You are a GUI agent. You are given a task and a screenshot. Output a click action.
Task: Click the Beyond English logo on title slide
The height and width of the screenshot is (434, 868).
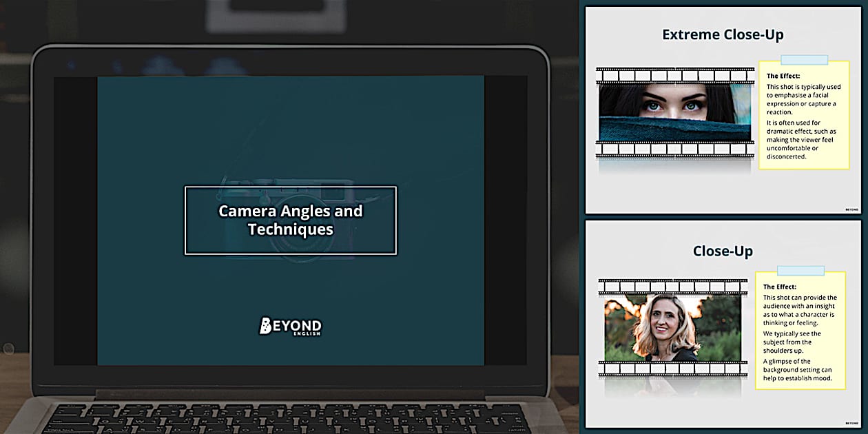pos(290,327)
